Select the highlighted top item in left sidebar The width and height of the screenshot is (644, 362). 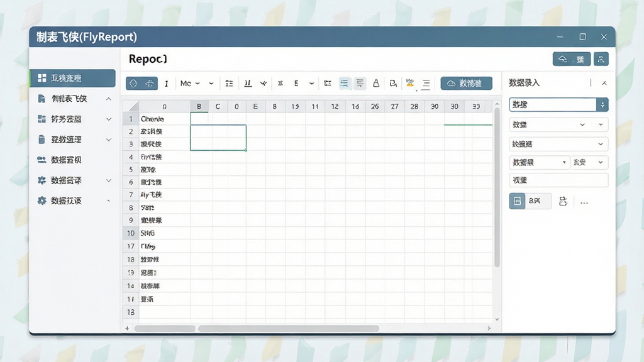pyautogui.click(x=73, y=78)
